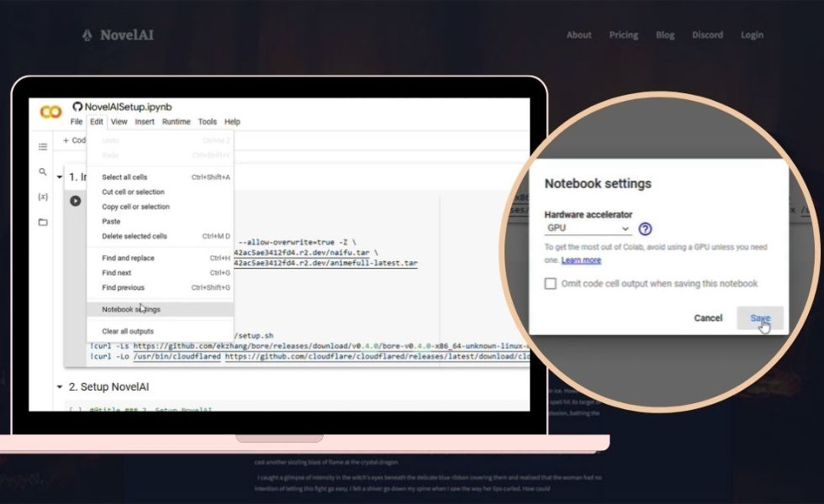Open the Runtime menu
Image resolution: width=824 pixels, height=504 pixels.
176,122
